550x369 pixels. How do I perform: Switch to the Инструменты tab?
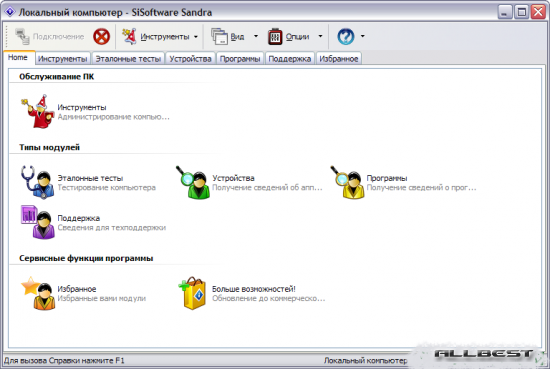(x=62, y=59)
